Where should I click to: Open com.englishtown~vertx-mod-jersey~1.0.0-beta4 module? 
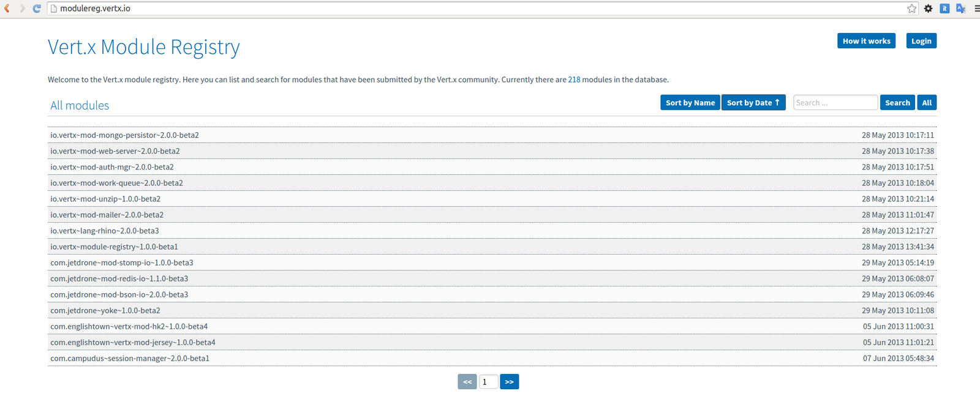coord(133,342)
